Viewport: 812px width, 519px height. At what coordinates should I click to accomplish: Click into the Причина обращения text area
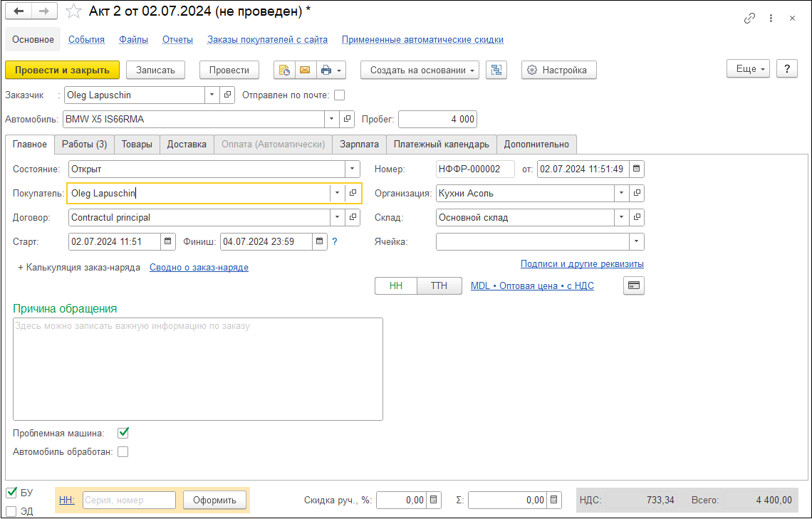tap(198, 369)
